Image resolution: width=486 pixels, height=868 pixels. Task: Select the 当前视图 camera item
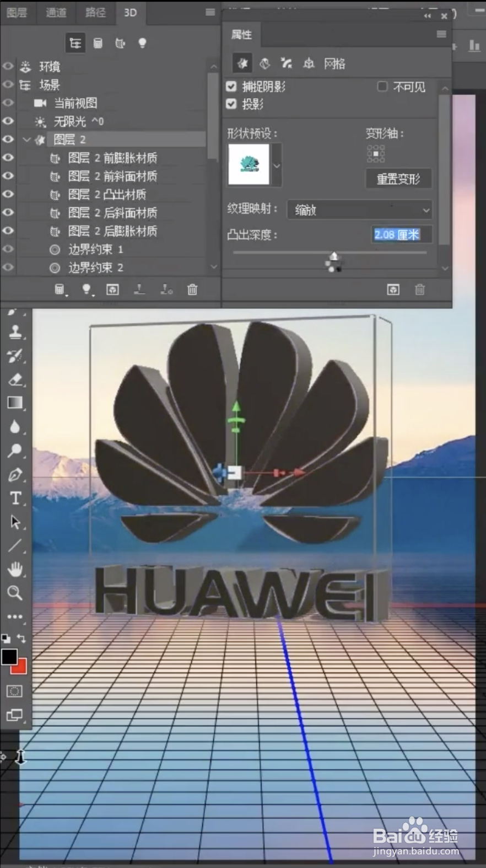click(75, 103)
